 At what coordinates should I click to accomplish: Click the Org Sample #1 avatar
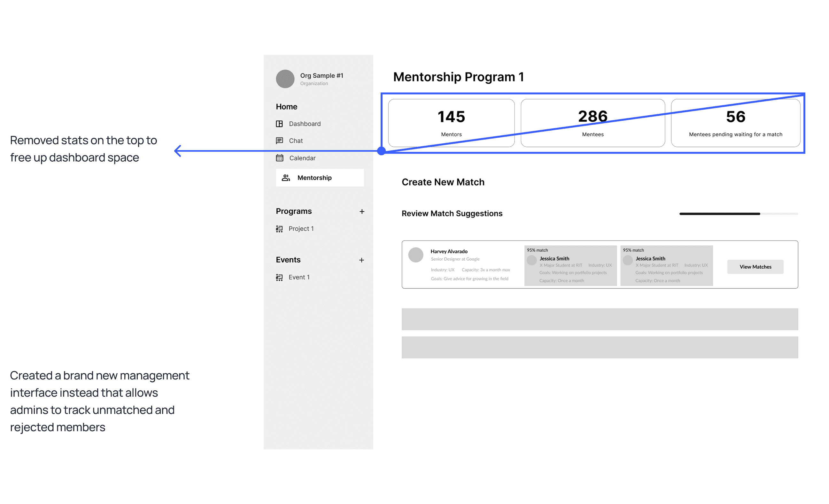(285, 79)
